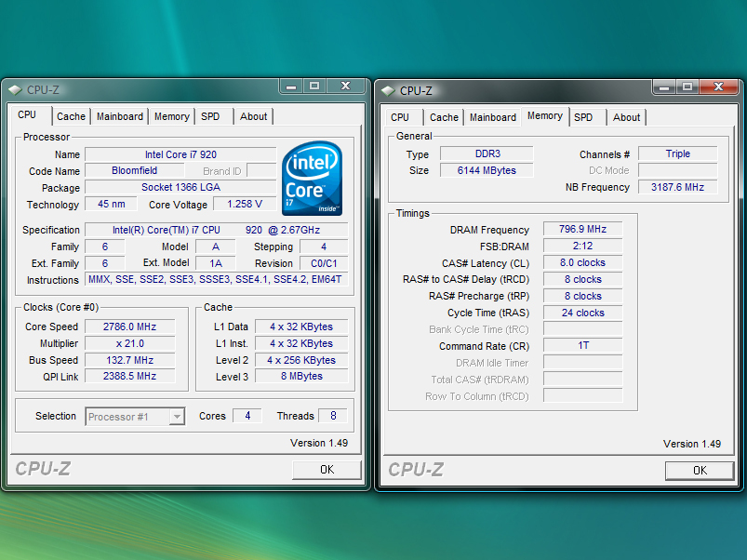Minimize the left CPU-Z window
The height and width of the screenshot is (560, 747).
click(291, 87)
